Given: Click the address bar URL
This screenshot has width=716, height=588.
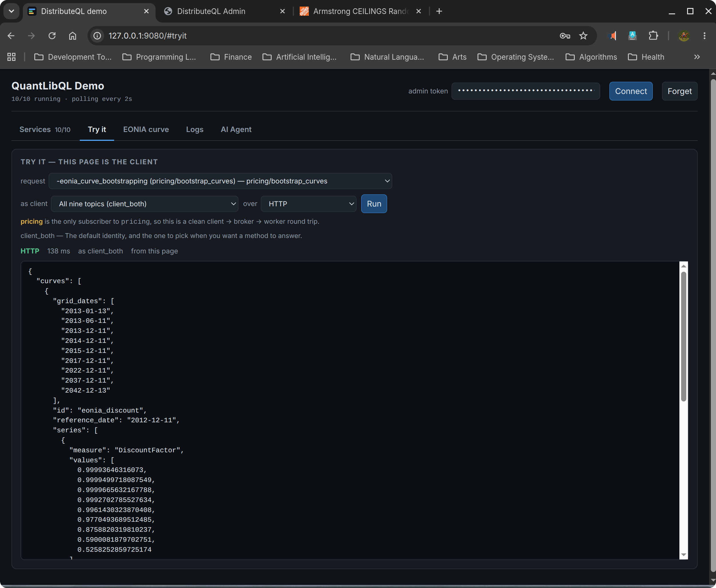Looking at the screenshot, I should [x=148, y=35].
